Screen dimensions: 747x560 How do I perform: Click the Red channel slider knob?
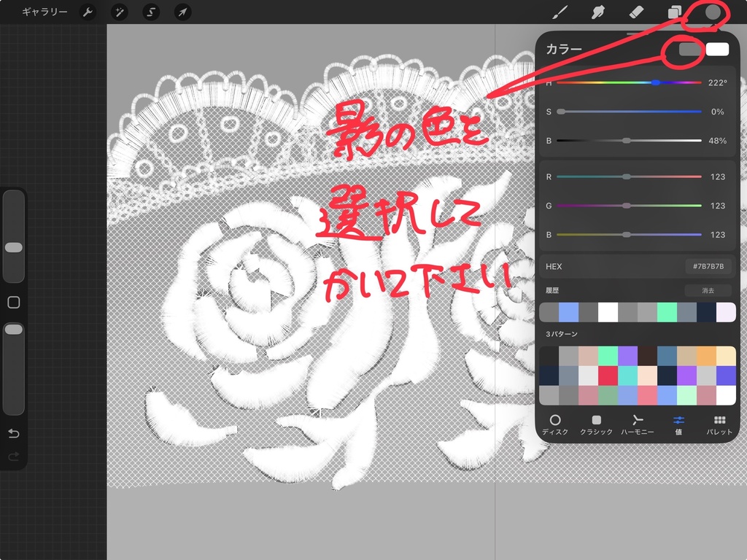pos(627,176)
